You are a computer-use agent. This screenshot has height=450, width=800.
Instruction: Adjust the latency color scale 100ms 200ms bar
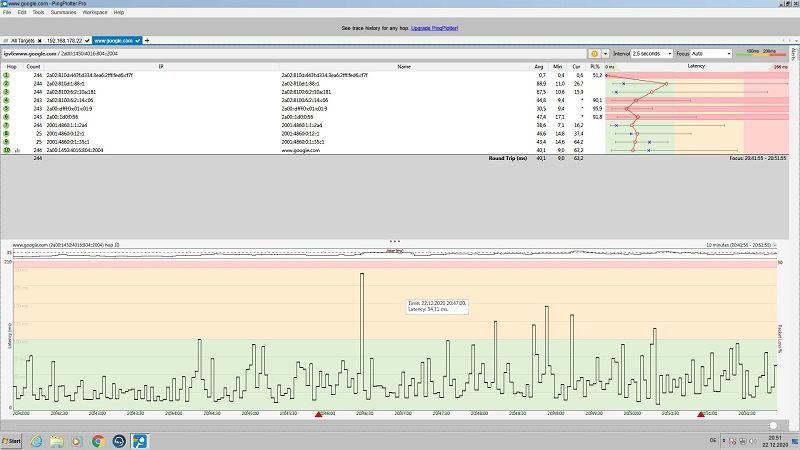click(x=760, y=52)
